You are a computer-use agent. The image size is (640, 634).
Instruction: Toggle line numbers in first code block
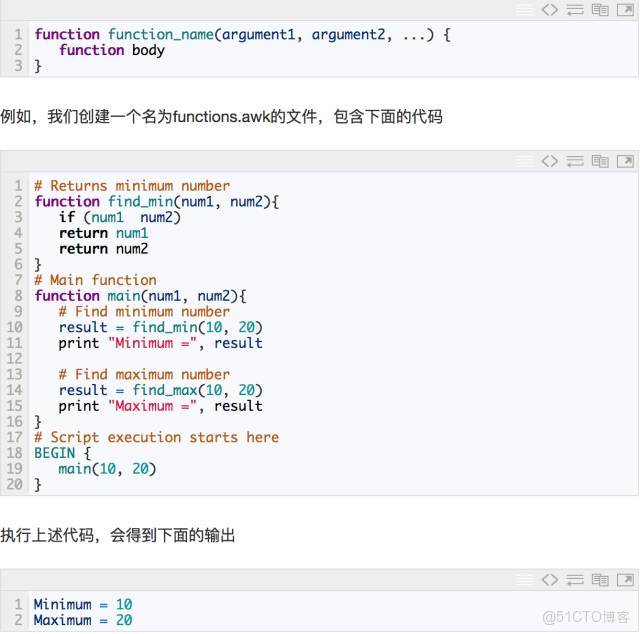click(x=525, y=10)
